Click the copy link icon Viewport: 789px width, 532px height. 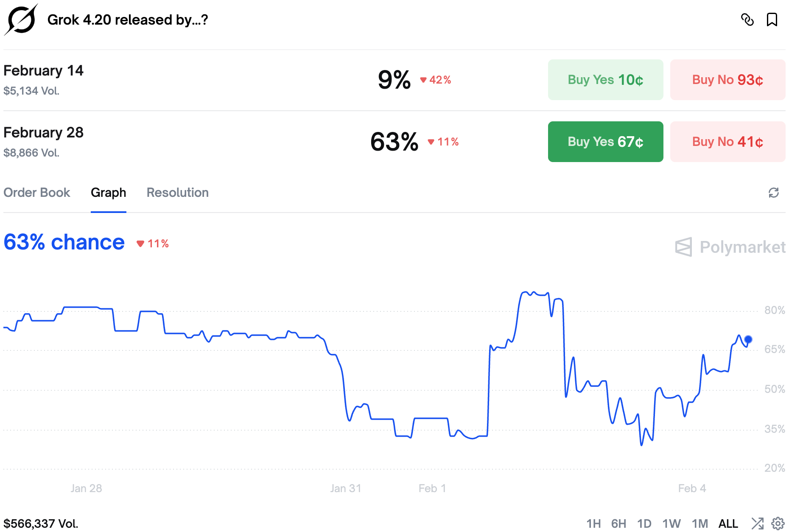pyautogui.click(x=747, y=20)
